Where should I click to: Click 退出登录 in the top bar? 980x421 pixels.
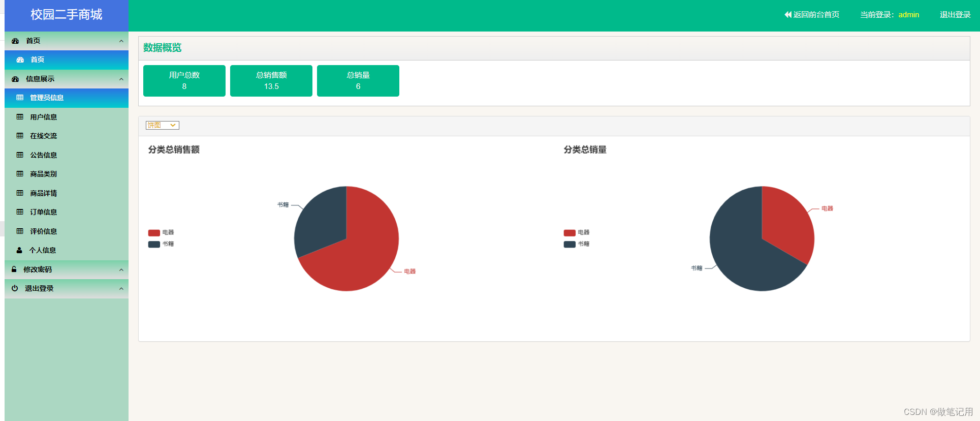[955, 15]
